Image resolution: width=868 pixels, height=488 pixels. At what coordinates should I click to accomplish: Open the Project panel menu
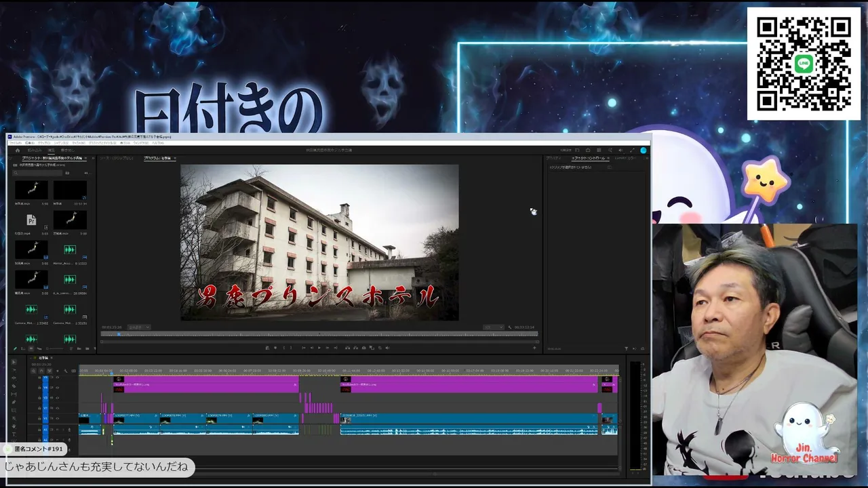tap(85, 158)
